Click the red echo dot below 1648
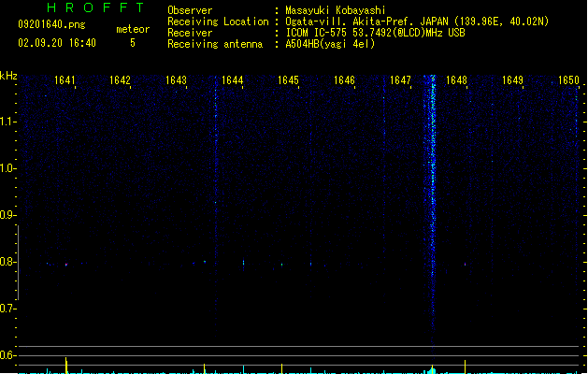The image size is (588, 374). (x=465, y=265)
